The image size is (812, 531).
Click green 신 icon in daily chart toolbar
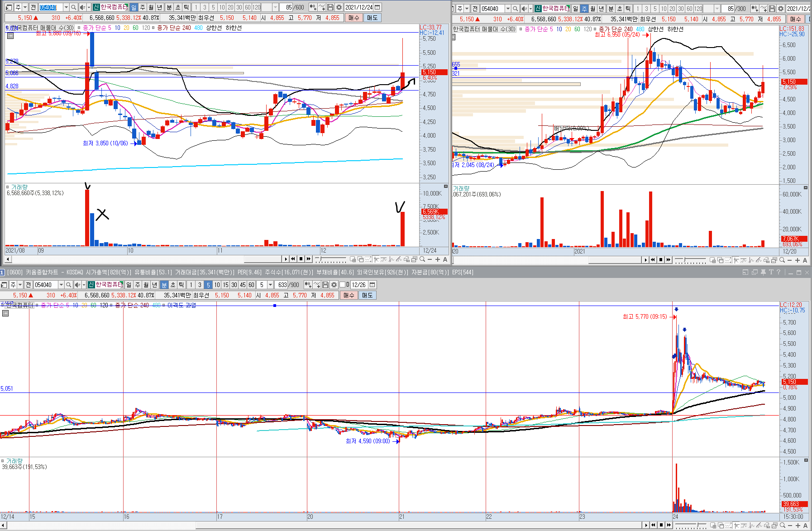click(96, 7)
